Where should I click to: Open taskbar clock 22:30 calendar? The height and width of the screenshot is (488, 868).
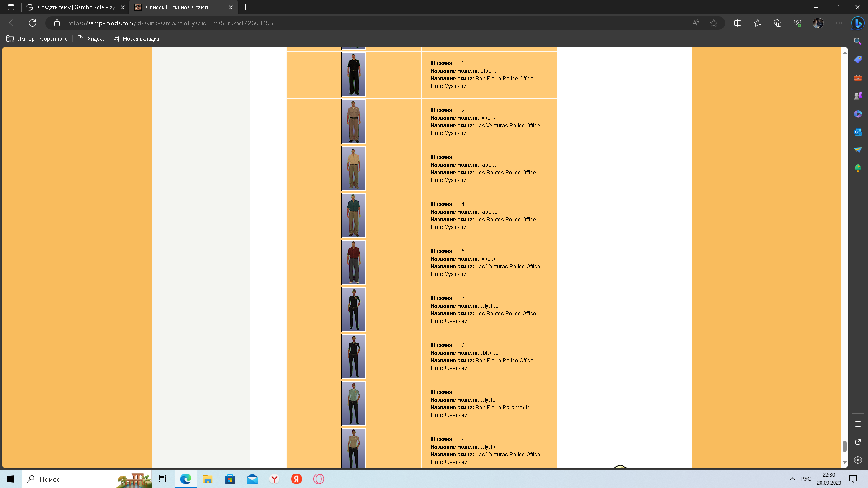point(829,479)
